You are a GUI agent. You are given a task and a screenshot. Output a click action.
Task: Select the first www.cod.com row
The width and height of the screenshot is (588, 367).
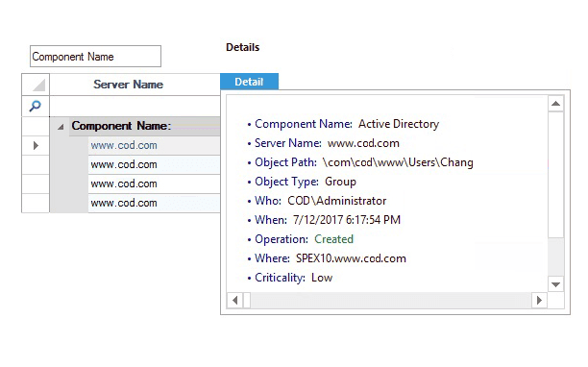pyautogui.click(x=154, y=145)
